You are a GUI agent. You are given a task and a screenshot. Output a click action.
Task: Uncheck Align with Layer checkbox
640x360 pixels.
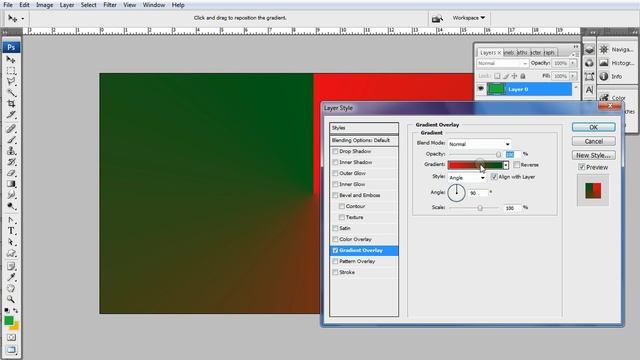click(494, 177)
